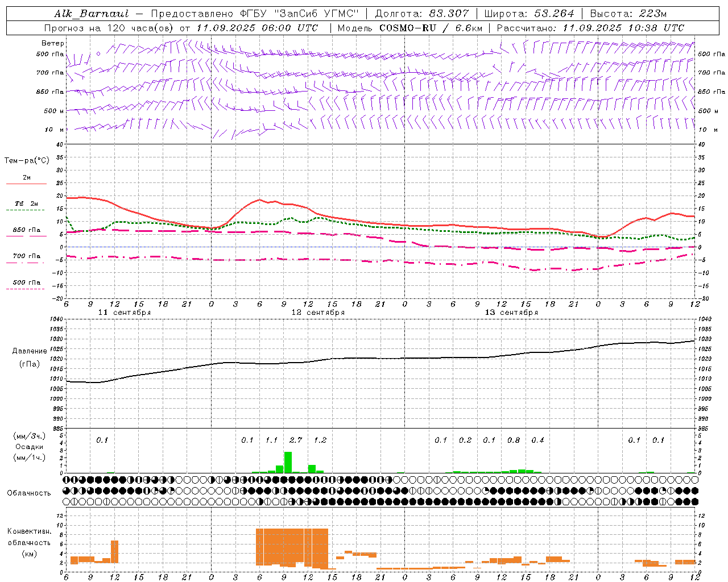This screenshot has height=582, width=728.
Task: Select the Тем-ра(°C) axis label
Action: click(27, 161)
